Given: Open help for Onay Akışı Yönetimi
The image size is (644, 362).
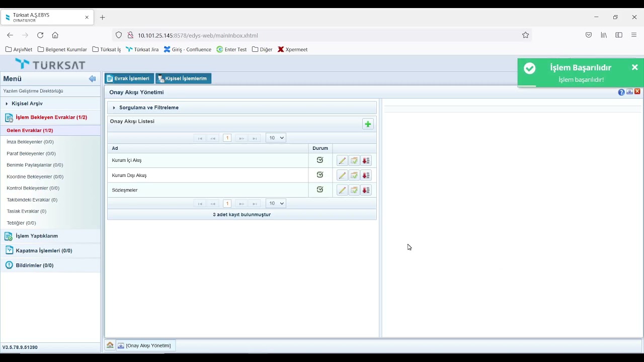Looking at the screenshot, I should (621, 92).
